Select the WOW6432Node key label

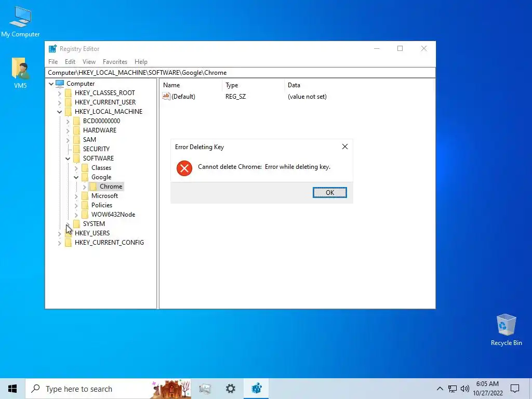click(113, 215)
